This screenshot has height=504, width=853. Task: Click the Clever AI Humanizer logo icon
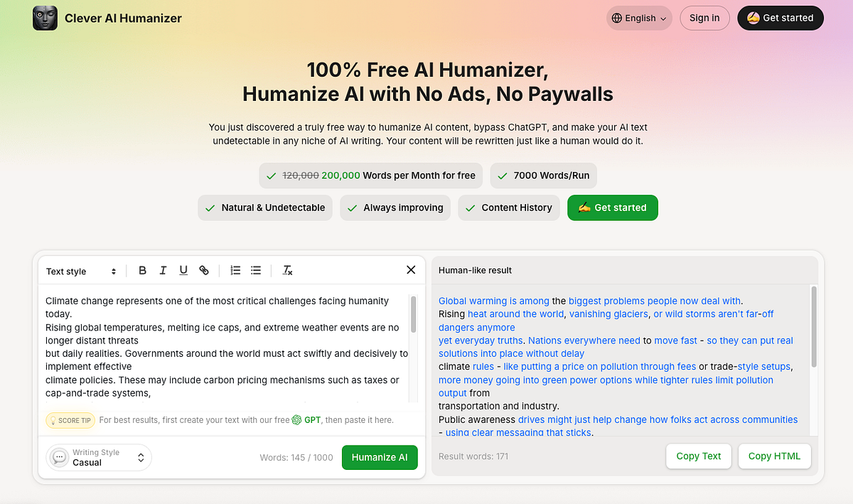45,18
